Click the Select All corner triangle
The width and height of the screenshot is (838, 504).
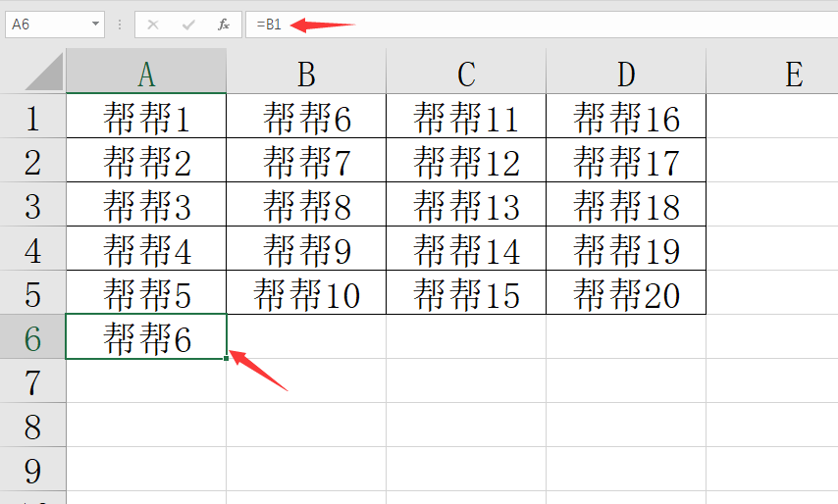[44, 72]
